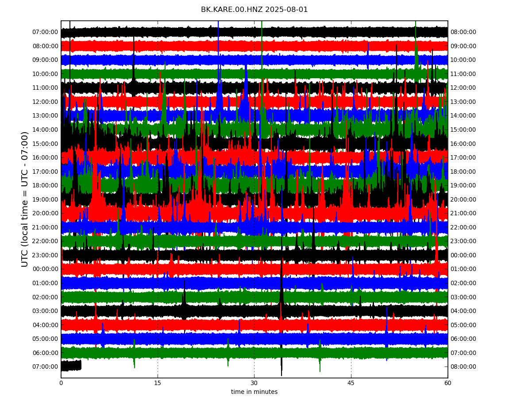
Task: Click the y-axis label 'UTC (local time = UTC - 07:00)'
Action: [x=25, y=199]
